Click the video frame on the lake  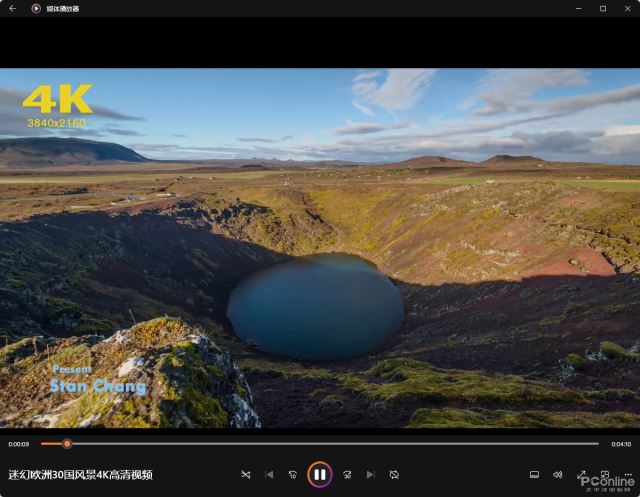[x=315, y=306]
